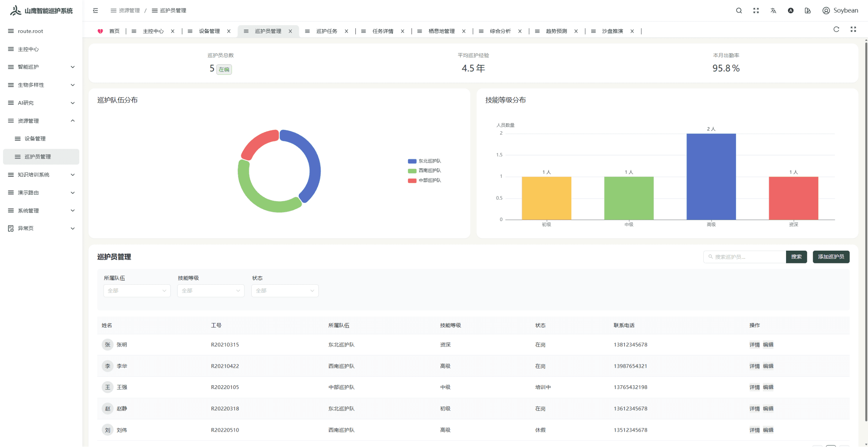The width and height of the screenshot is (868, 447).
Task: Switch to the 栖息地管理 tab
Action: (441, 31)
